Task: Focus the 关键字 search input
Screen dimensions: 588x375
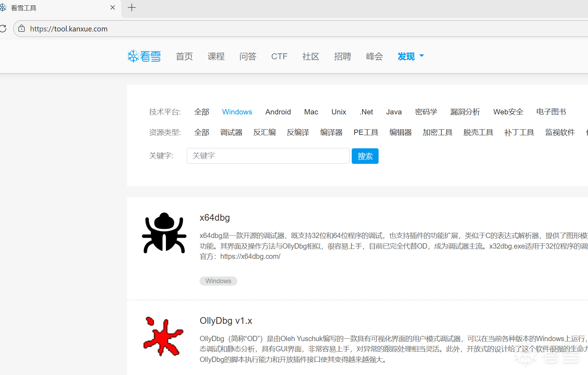Action: pos(268,156)
